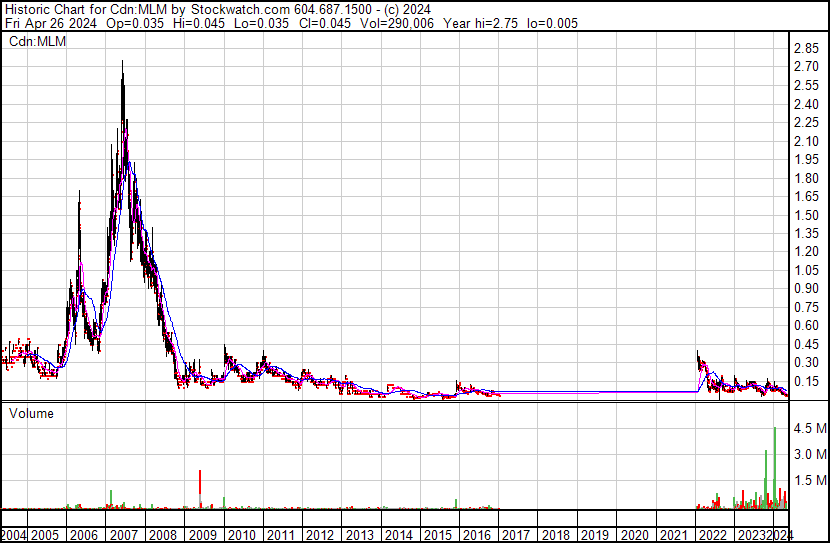The height and width of the screenshot is (543, 830).
Task: Click the 0.90 price level label
Action: [806, 288]
